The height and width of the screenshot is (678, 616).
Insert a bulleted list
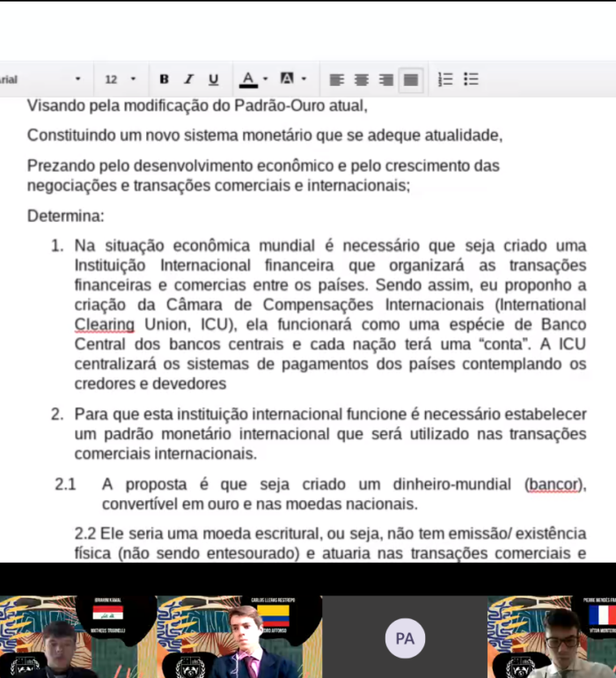coord(471,79)
